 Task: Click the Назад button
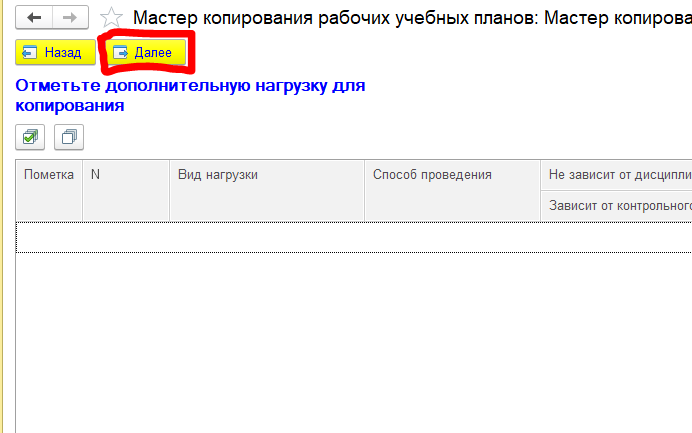(56, 53)
